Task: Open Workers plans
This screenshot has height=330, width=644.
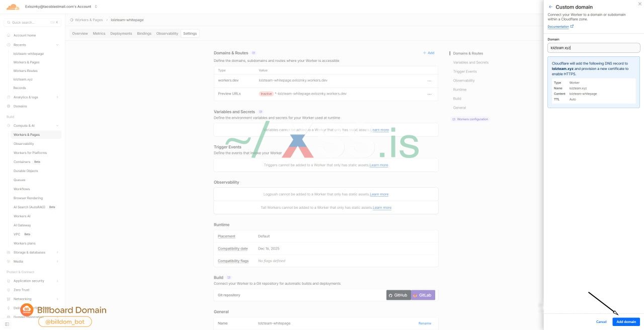Action: tap(25, 243)
